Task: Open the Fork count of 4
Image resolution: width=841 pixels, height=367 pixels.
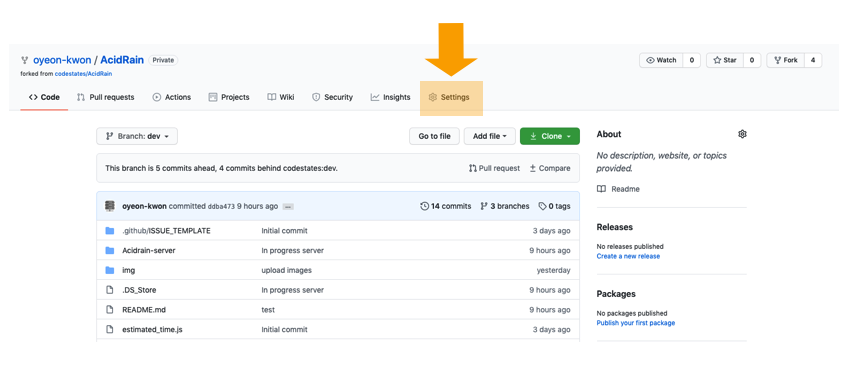Action: point(813,60)
